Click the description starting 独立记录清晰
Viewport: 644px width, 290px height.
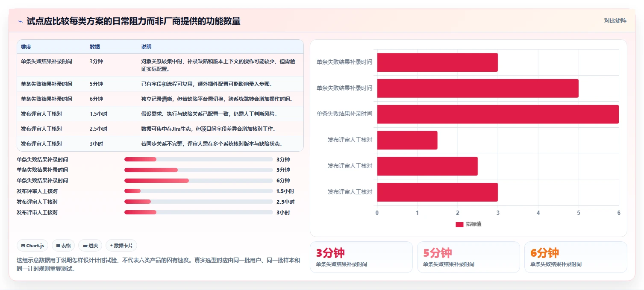click(x=217, y=99)
